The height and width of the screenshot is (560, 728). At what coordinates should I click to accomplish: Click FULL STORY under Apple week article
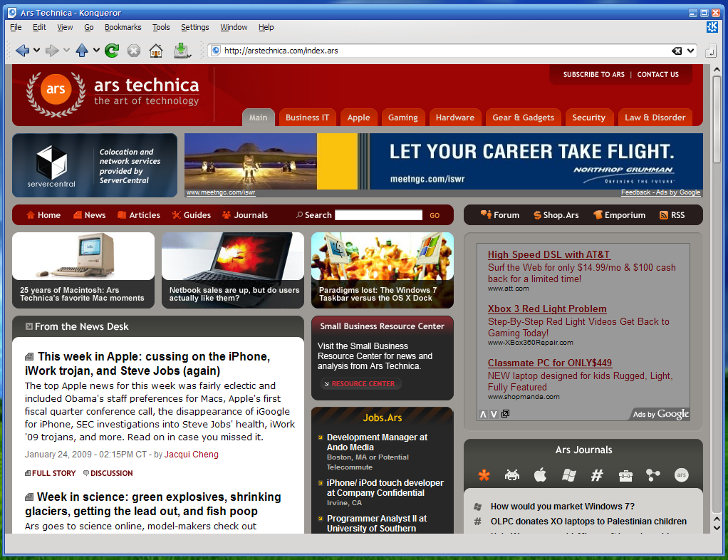click(50, 473)
